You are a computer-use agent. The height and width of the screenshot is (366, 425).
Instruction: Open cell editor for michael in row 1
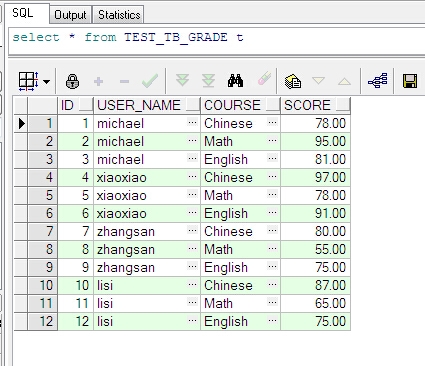192,122
